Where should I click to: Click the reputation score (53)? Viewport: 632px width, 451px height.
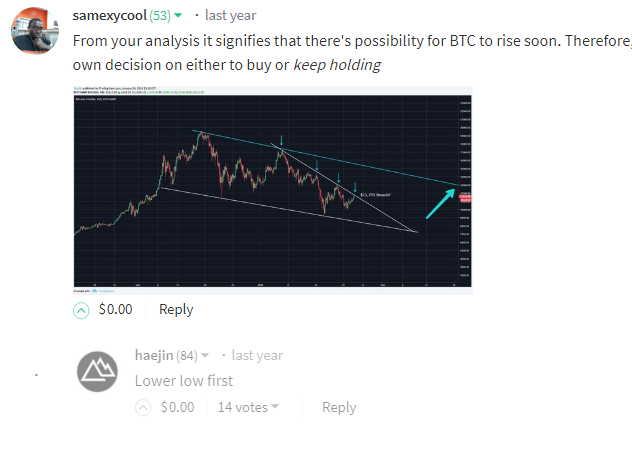[160, 16]
